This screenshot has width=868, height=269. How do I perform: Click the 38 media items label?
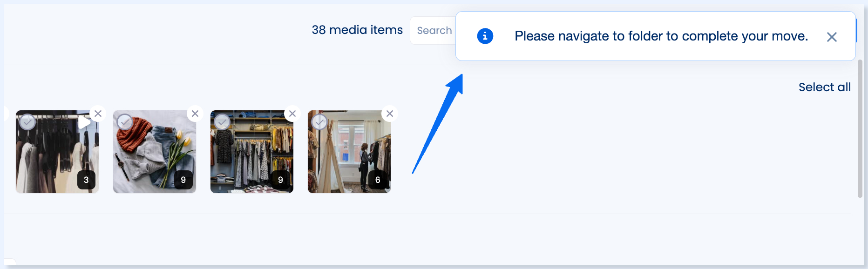coord(357,30)
